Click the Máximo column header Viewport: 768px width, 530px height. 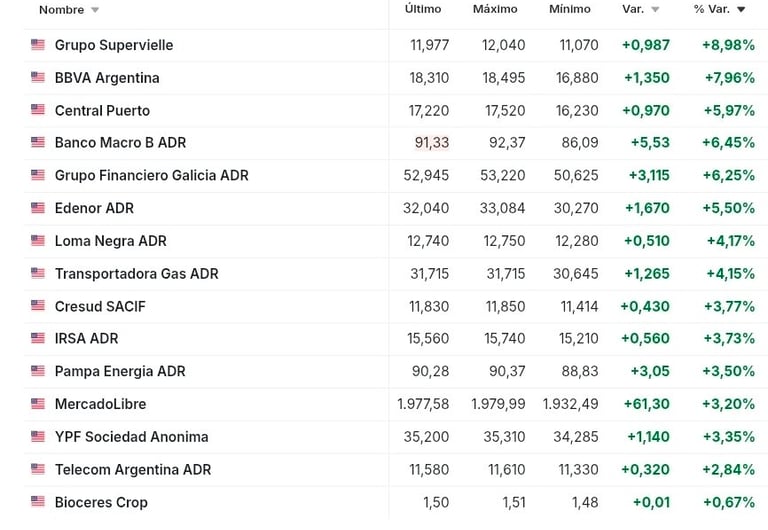tap(495, 9)
